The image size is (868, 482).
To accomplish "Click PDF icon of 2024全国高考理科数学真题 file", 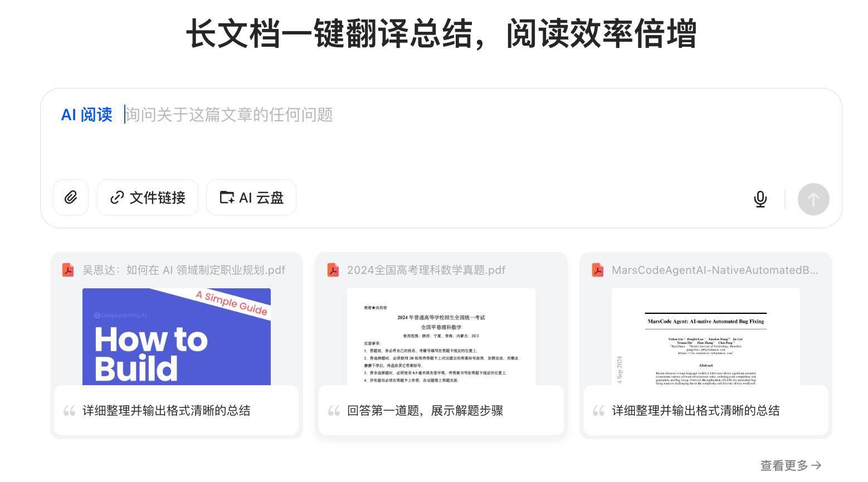I will coord(333,270).
